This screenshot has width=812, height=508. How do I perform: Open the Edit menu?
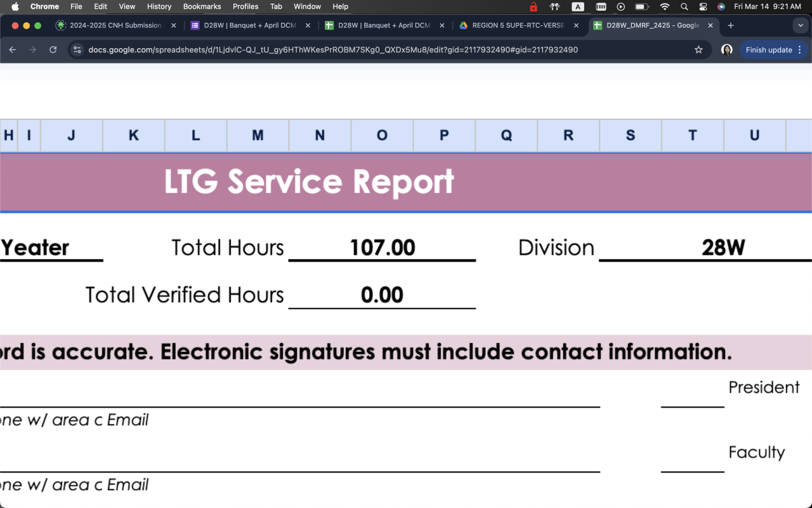100,6
